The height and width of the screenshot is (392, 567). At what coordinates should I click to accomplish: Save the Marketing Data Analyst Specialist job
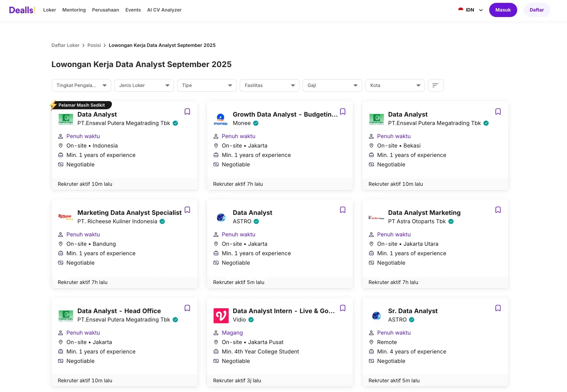pos(187,210)
